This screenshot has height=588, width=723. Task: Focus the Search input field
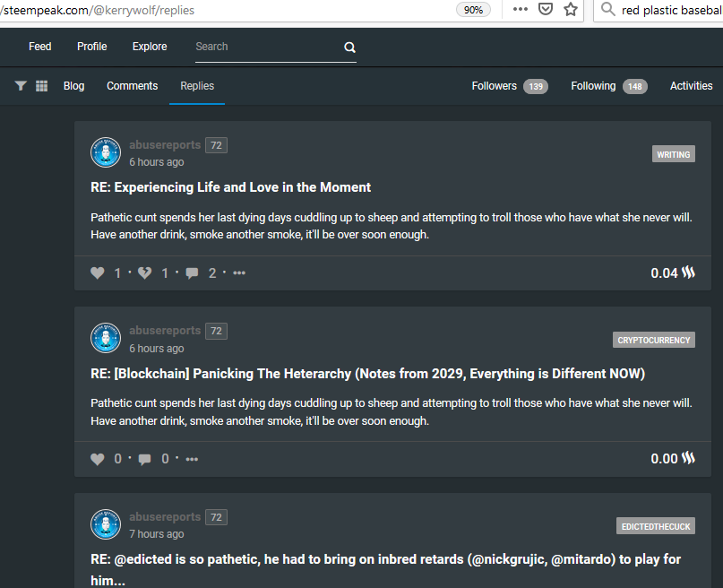[269, 47]
